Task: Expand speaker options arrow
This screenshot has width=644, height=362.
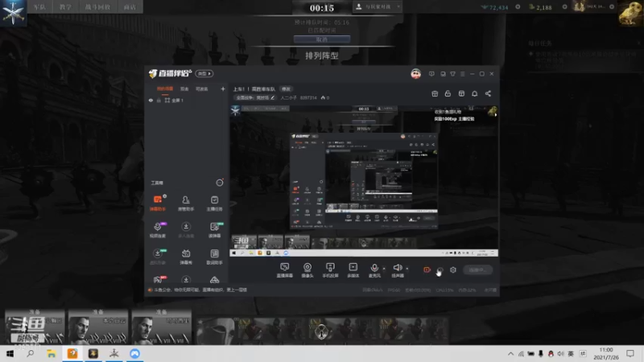Action: (x=407, y=269)
